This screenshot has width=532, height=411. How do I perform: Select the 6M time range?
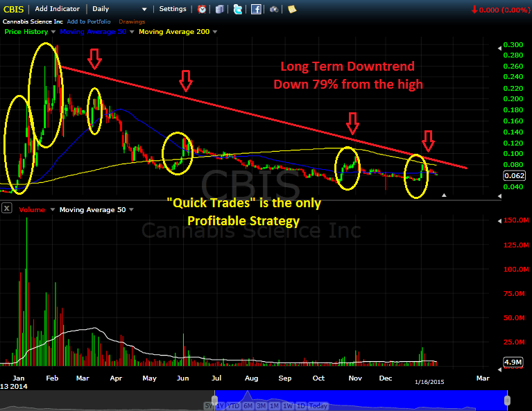(248, 406)
